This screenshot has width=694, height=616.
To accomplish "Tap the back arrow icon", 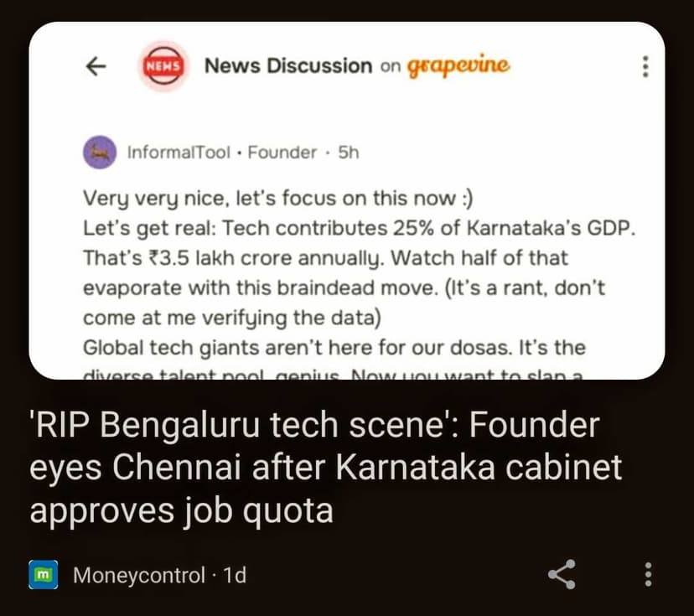I will 96,67.
